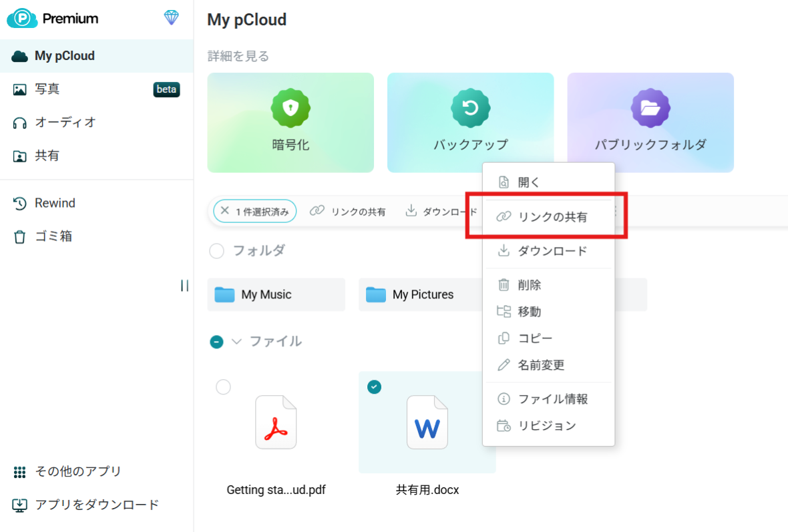Open the ゴミ箱 trash in sidebar
Screen dimensions: 788x532
[x=53, y=236]
